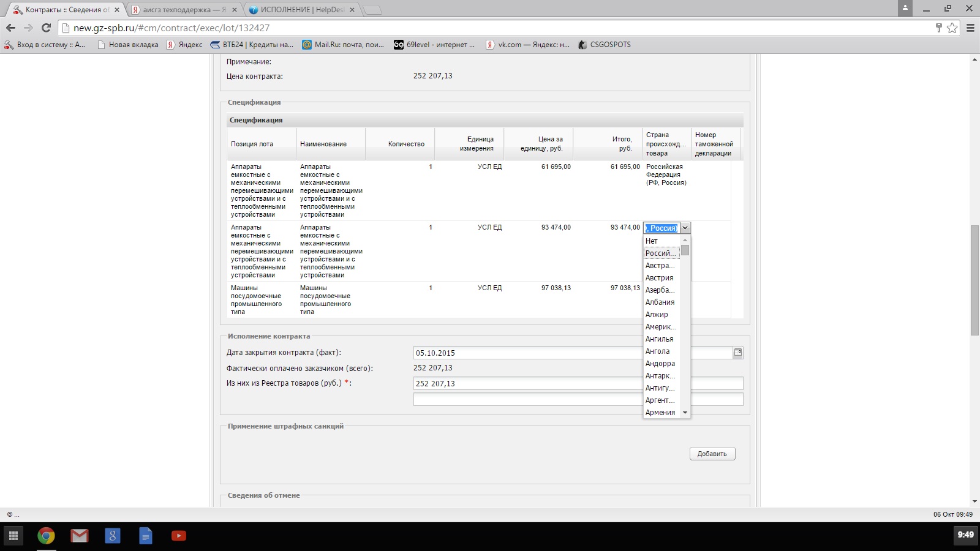Pick 'Армения' from the country options
The width and height of the screenshot is (980, 551).
tap(661, 413)
